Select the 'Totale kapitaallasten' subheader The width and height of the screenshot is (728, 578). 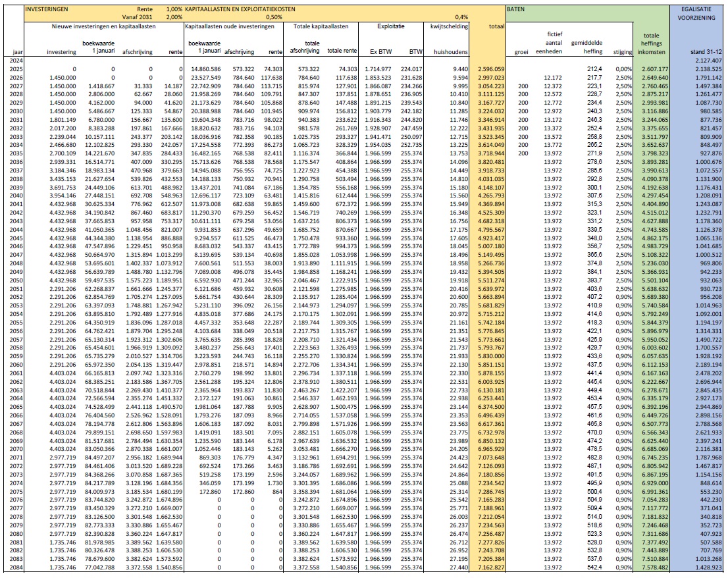[x=321, y=26]
